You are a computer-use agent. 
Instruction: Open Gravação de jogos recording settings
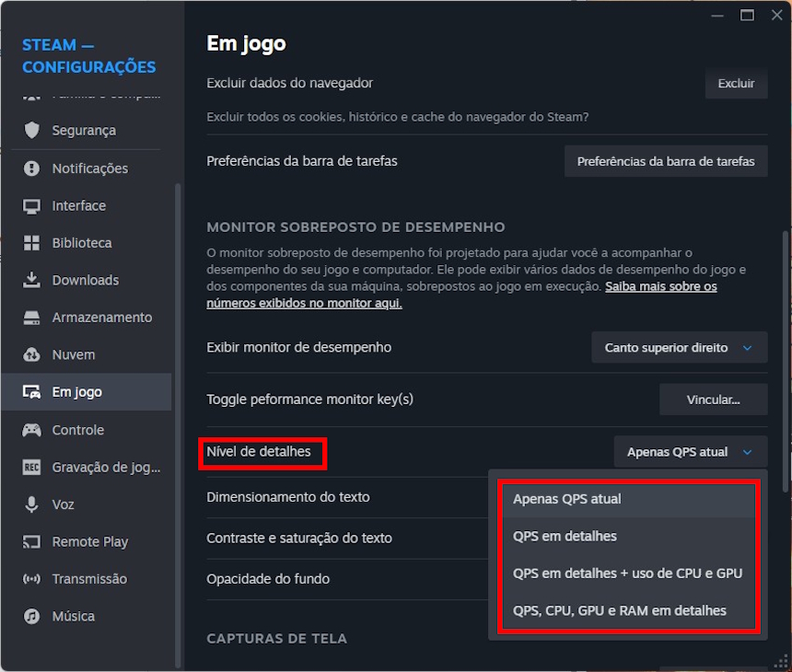[x=87, y=467]
